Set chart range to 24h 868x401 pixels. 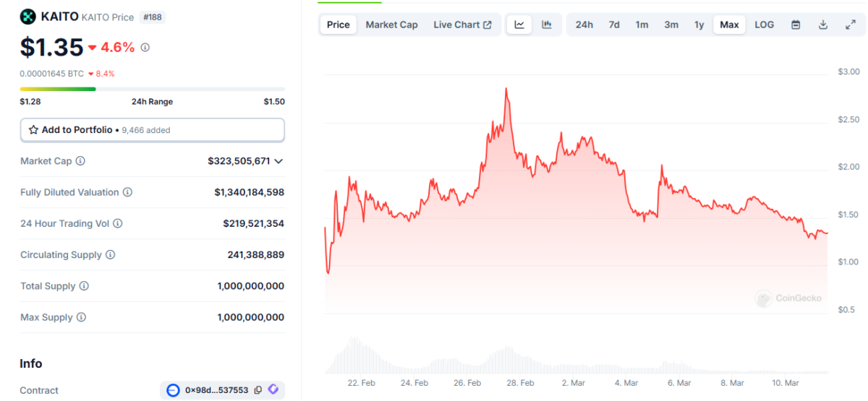(x=584, y=25)
